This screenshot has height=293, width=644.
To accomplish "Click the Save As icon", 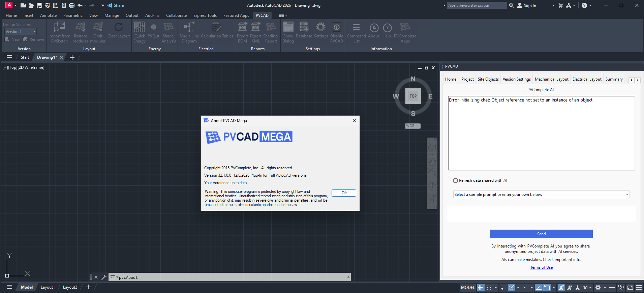I will point(48,5).
